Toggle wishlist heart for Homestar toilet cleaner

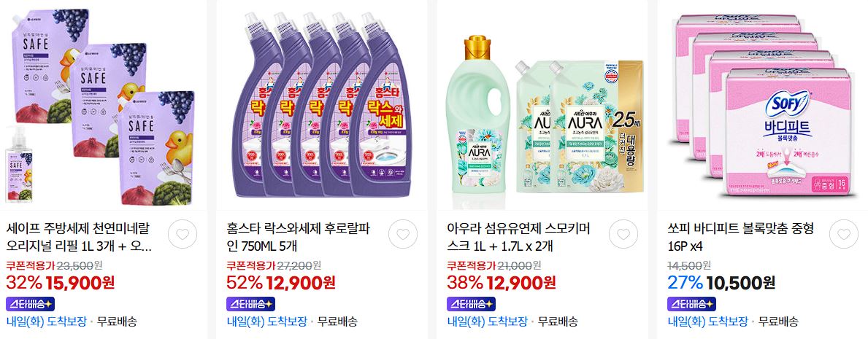pos(402,235)
